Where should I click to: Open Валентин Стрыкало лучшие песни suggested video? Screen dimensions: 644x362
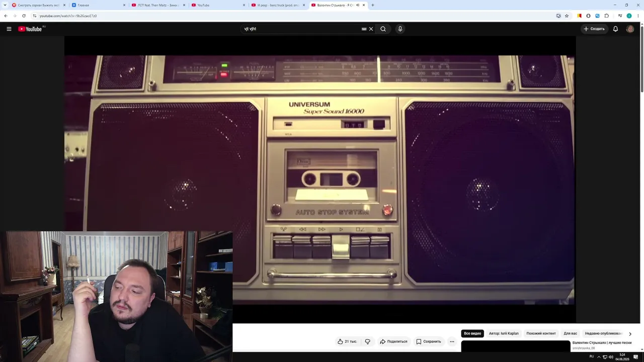pos(602,343)
